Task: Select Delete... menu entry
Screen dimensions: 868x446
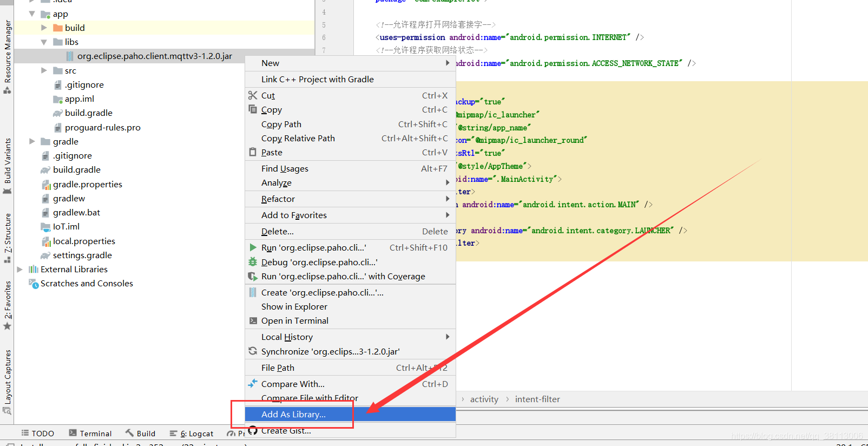Action: pos(350,231)
